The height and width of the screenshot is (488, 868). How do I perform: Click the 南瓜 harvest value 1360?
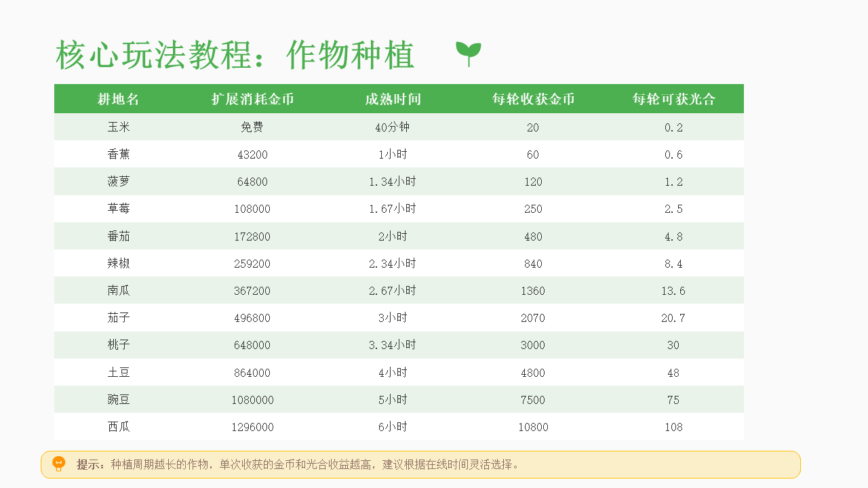point(533,291)
